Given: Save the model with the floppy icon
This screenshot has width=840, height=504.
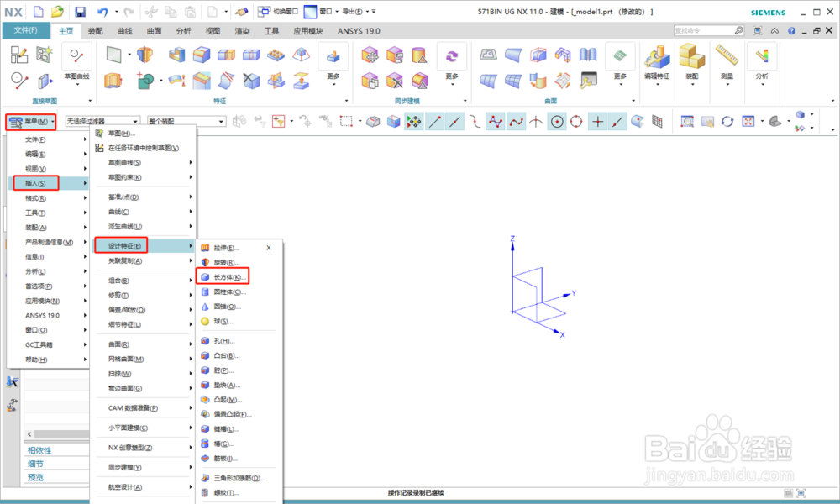Looking at the screenshot, I should (x=80, y=12).
